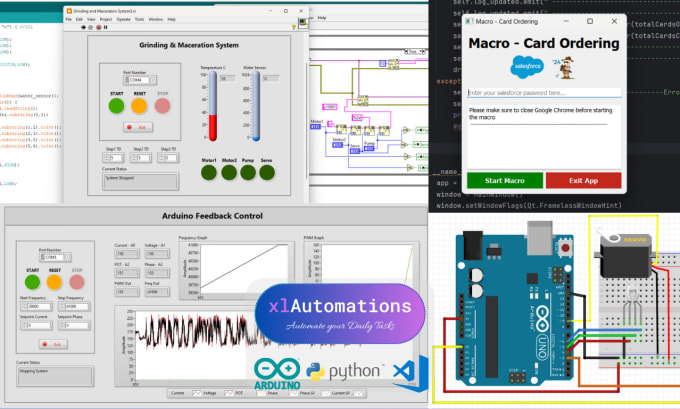The image size is (680, 409).
Task: Open Tools menu in Grinding window
Action: [139, 20]
